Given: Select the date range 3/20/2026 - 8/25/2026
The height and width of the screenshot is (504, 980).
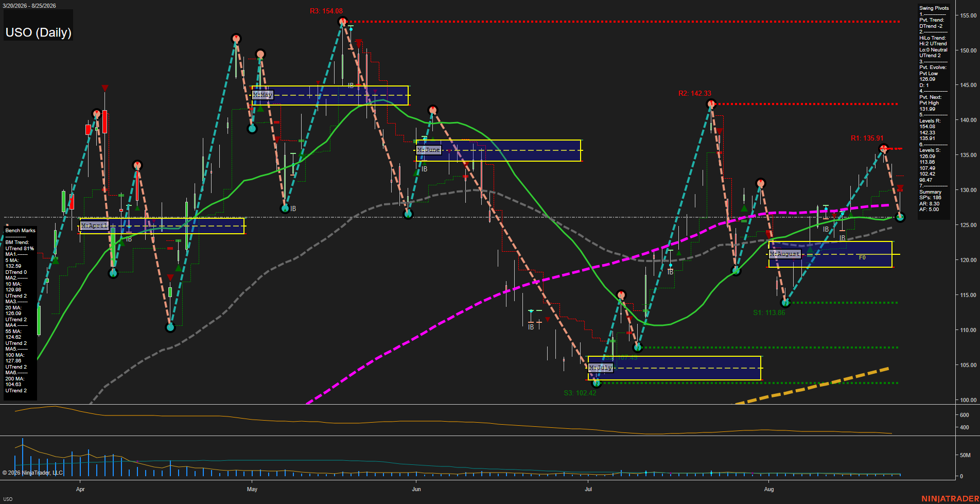Looking at the screenshot, I should coord(29,6).
